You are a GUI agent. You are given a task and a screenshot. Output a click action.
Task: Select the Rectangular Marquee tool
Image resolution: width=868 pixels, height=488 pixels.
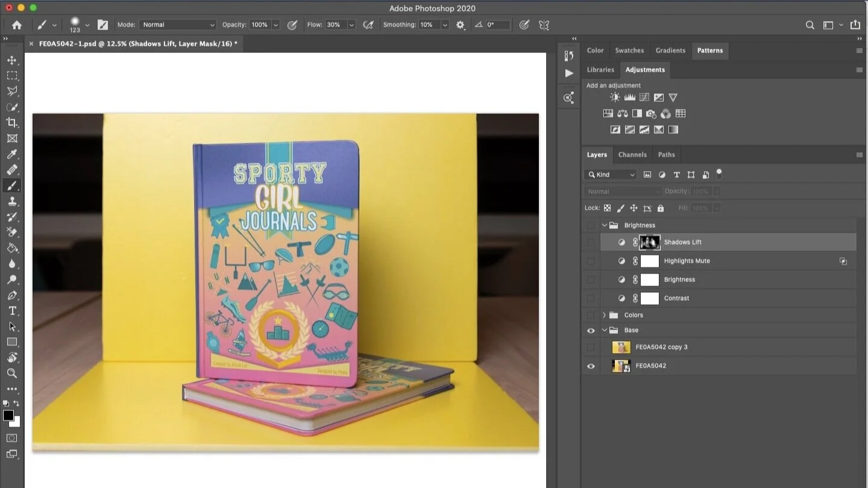pyautogui.click(x=12, y=76)
